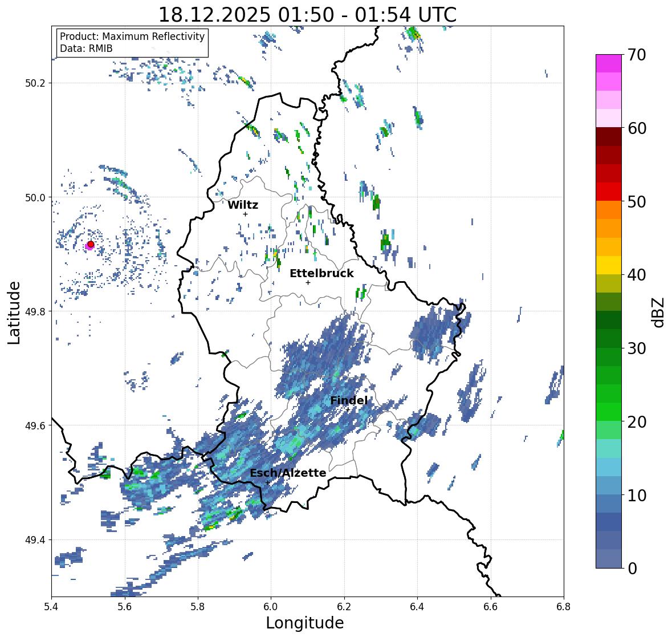The height and width of the screenshot is (637, 672).
Task: Click the Wiltz city label
Action: (243, 205)
